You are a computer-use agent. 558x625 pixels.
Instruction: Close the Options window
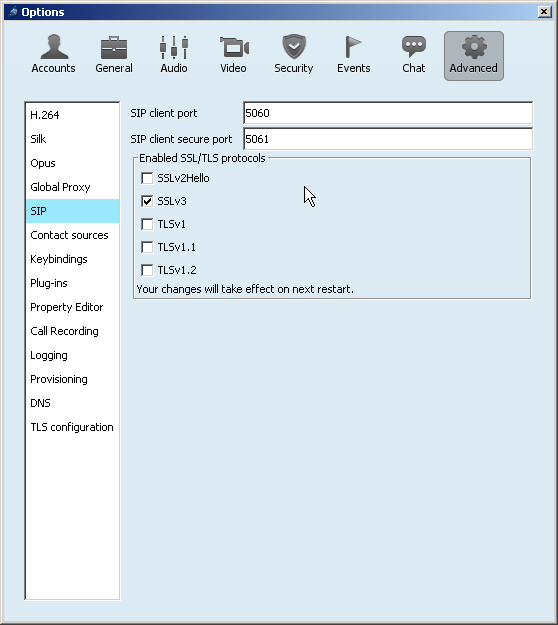point(544,12)
